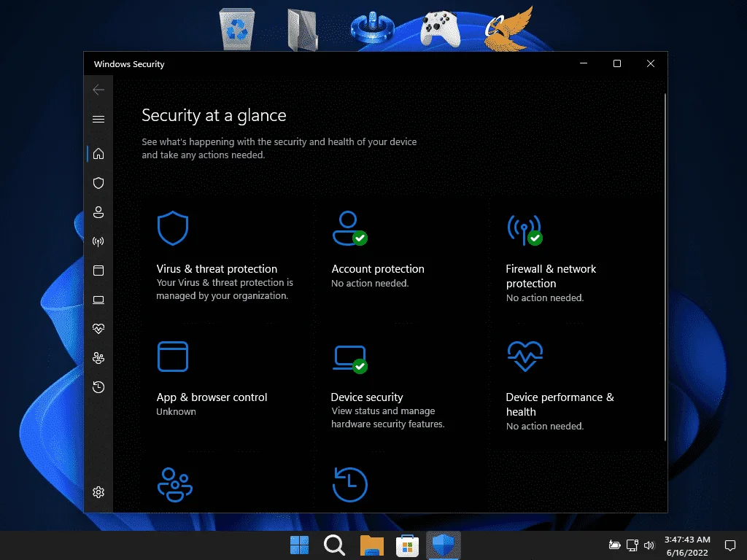Open Microsoft Store from taskbar
This screenshot has height=560, width=747.
(407, 545)
